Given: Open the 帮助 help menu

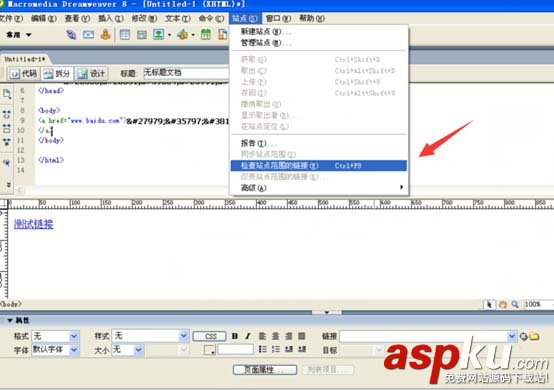Looking at the screenshot, I should pos(312,18).
